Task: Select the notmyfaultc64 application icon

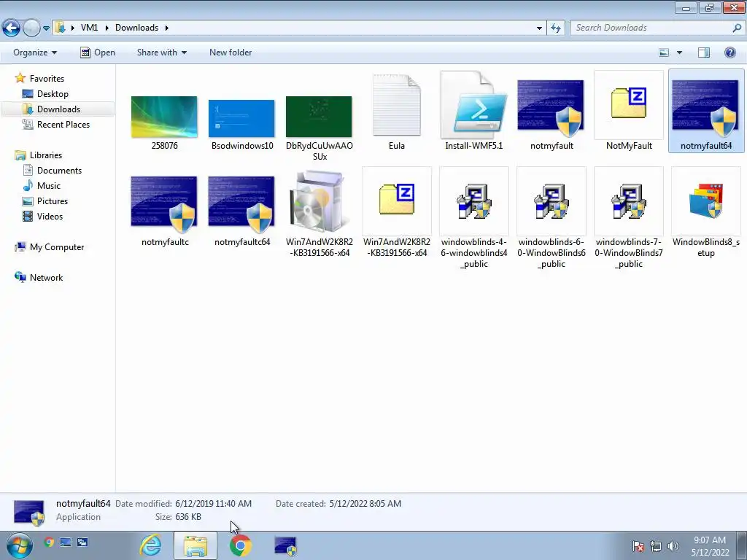Action: [x=241, y=204]
